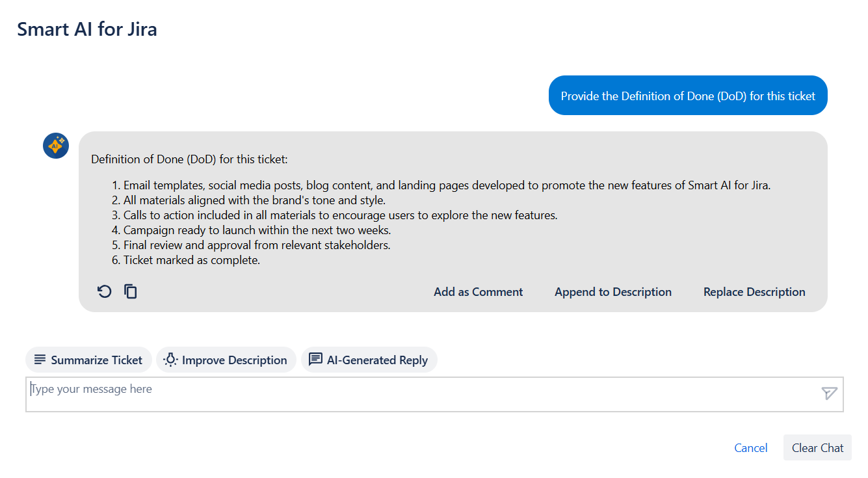Click the "Final review and approval" list item

[x=256, y=245]
